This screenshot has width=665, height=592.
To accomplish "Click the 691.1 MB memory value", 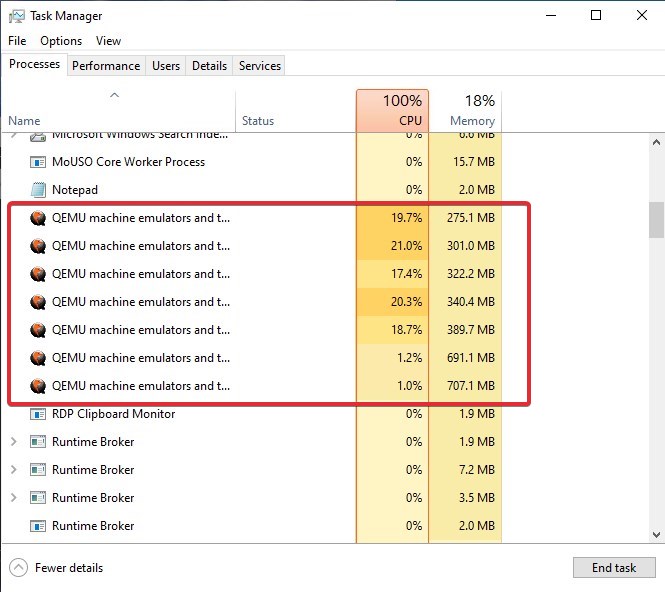I will pos(471,358).
